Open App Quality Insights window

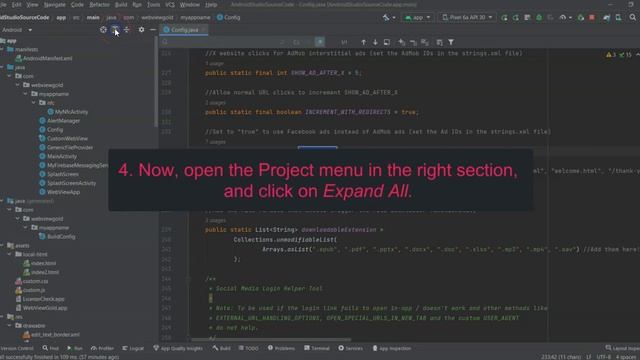click(x=178, y=348)
